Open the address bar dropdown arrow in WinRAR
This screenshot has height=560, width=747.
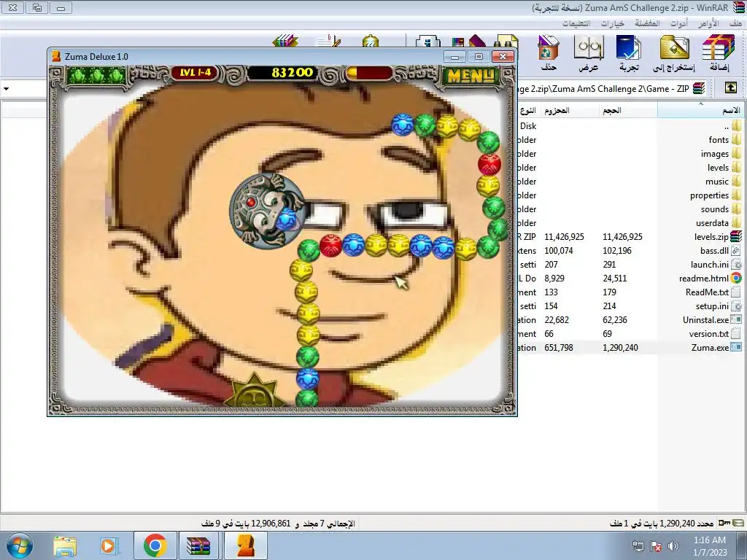tap(6, 88)
